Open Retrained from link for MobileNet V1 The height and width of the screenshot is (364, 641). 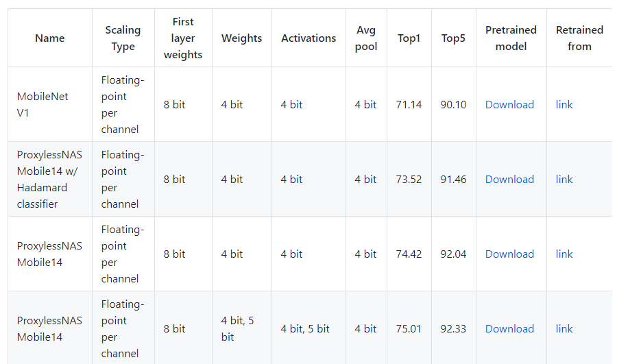point(564,105)
